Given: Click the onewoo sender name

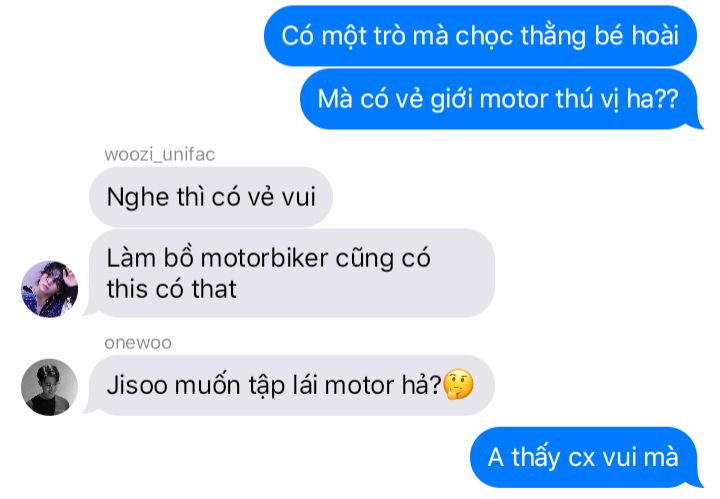Looking at the screenshot, I should click(138, 342).
